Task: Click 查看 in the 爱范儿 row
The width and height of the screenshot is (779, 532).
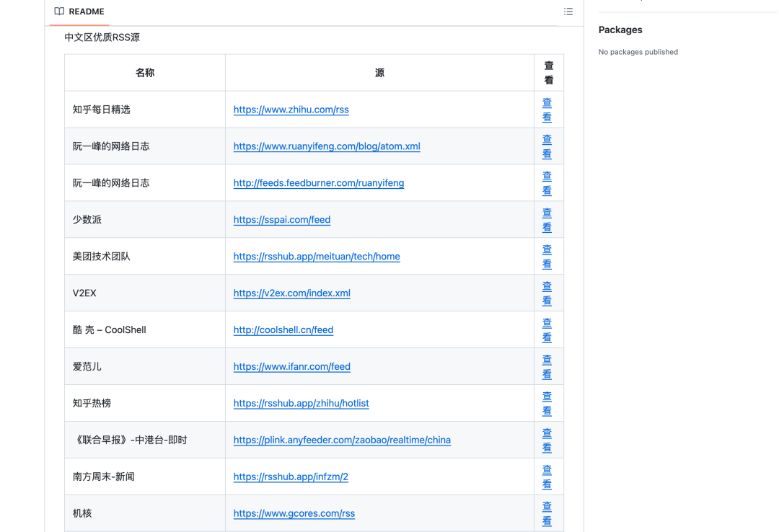Action: pos(547,367)
